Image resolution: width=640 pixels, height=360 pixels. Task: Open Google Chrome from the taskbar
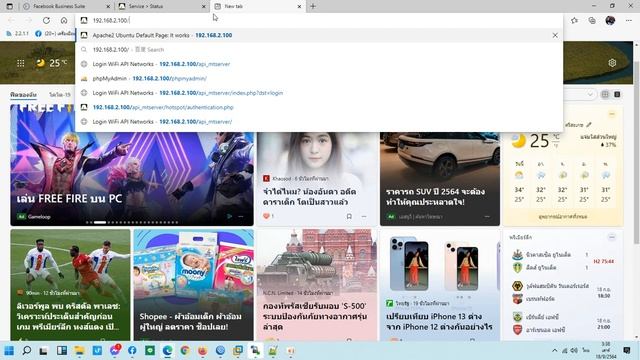tap(185, 351)
